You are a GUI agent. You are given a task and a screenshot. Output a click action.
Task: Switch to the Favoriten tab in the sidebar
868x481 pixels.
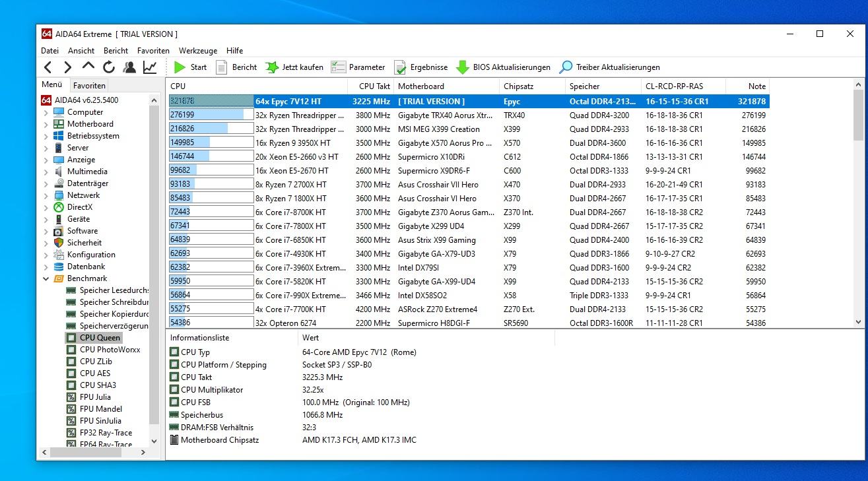point(89,86)
